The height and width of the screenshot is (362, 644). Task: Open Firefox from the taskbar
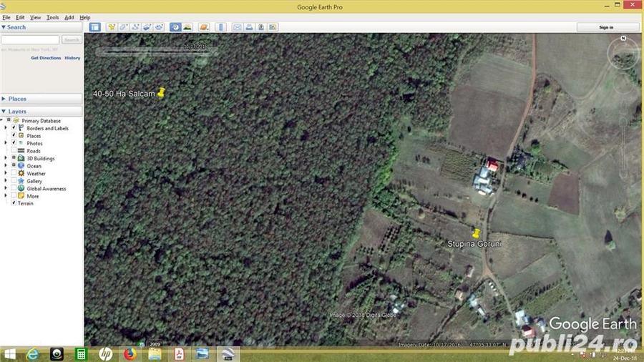click(130, 353)
